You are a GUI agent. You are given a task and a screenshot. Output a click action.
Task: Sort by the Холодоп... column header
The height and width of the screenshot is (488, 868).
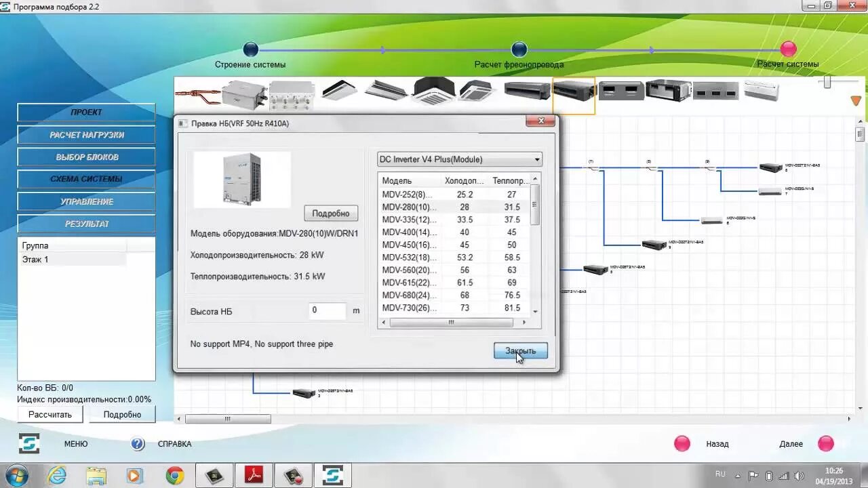(x=464, y=181)
